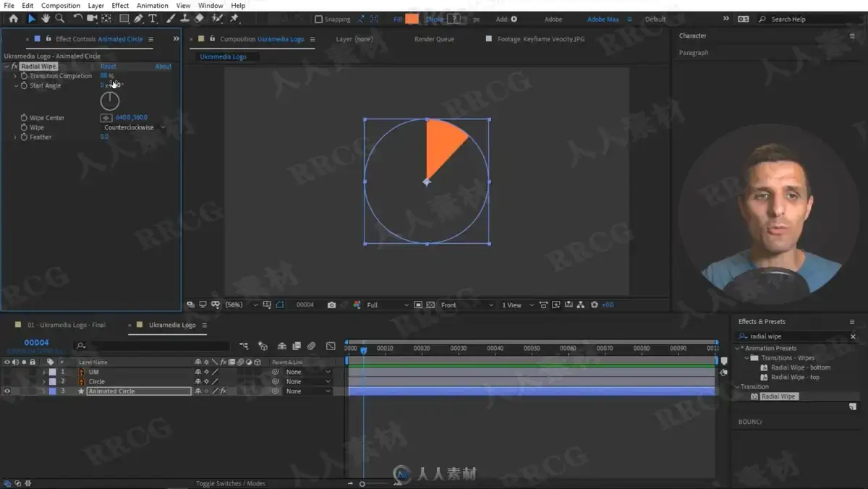
Task: Select the Type text tool
Action: coord(153,19)
